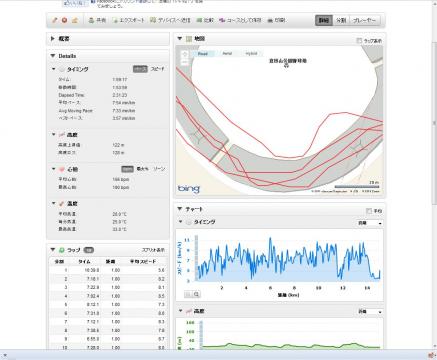Show heart rate as 最大% of max
Image resolution: width=437 pixels, height=360 pixels.
click(143, 169)
